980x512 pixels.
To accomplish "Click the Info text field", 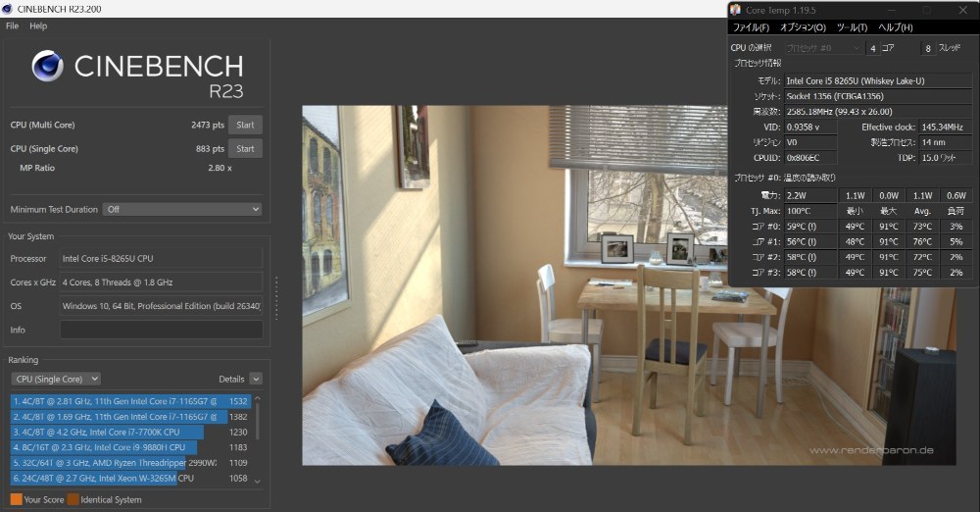I will [162, 330].
